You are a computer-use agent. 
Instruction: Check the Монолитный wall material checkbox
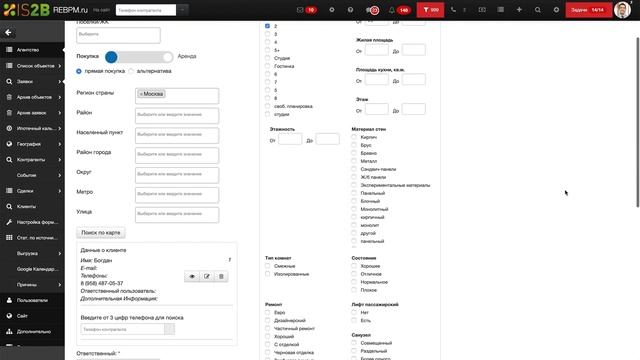354,209
